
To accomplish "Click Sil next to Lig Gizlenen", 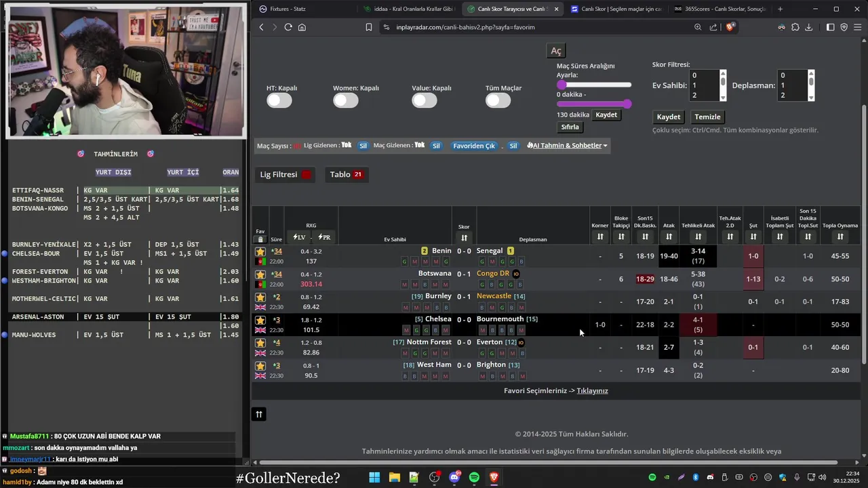I will click(x=363, y=146).
